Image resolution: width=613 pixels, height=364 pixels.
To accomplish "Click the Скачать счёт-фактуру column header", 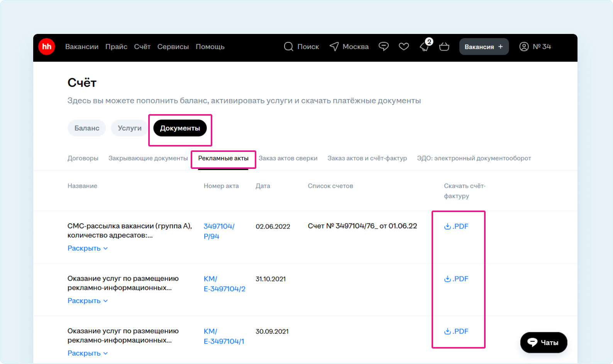I will (x=465, y=191).
